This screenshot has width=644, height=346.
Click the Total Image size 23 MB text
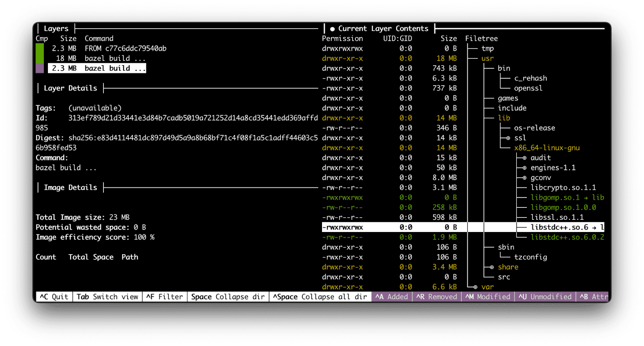click(x=83, y=218)
